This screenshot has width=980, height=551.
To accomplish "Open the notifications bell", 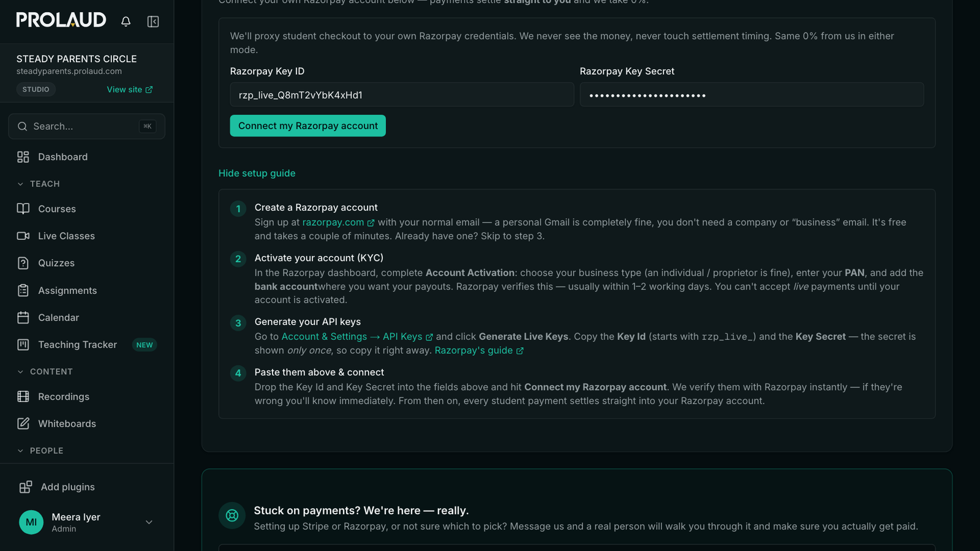I will [126, 21].
